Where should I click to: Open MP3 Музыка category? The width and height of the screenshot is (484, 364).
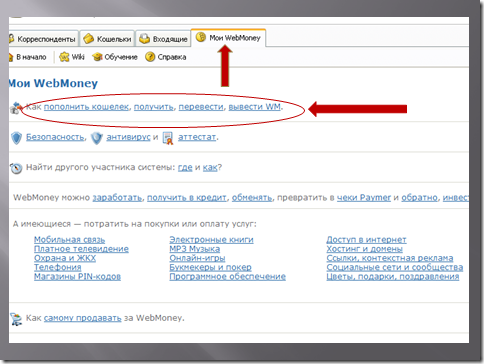195,249
